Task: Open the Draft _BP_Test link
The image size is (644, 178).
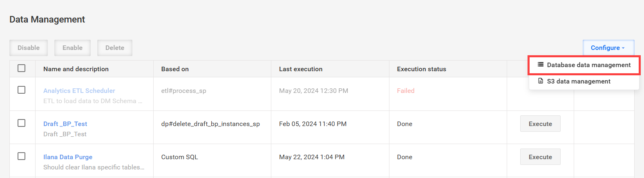Action: click(65, 124)
